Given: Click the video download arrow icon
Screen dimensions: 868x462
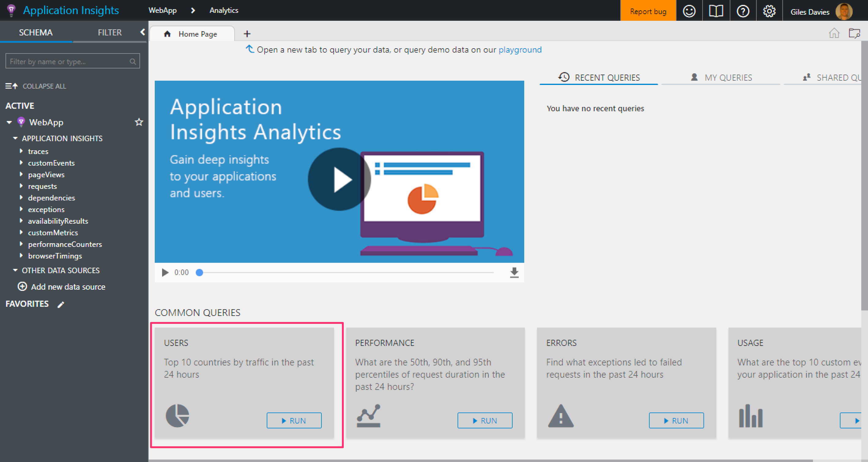Looking at the screenshot, I should click(514, 272).
